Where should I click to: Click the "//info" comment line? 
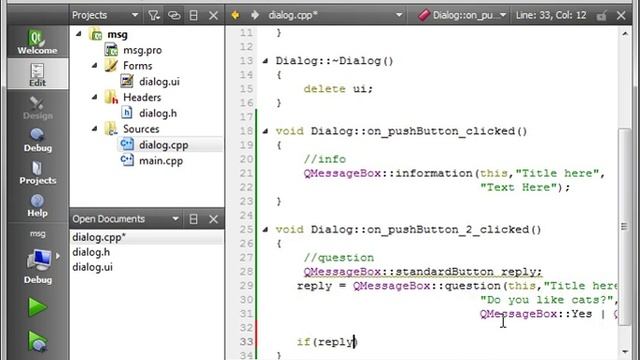click(x=324, y=159)
